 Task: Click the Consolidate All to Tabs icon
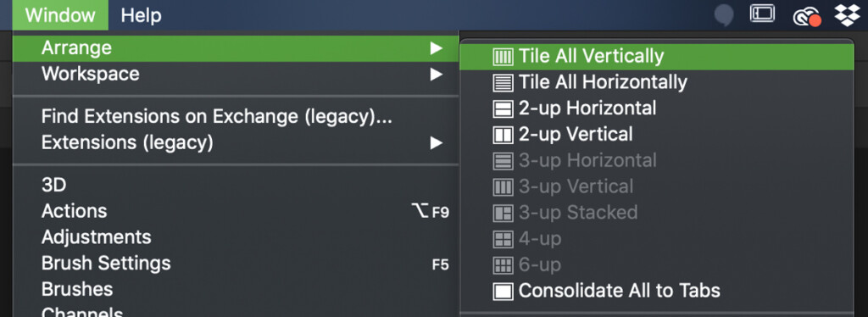point(503,291)
